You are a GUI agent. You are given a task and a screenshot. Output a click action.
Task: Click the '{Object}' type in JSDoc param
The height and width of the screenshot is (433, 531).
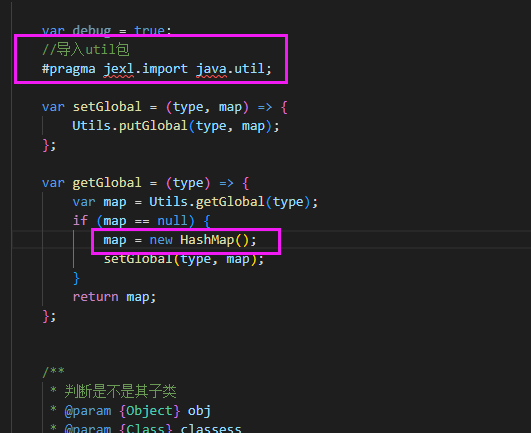point(149,411)
